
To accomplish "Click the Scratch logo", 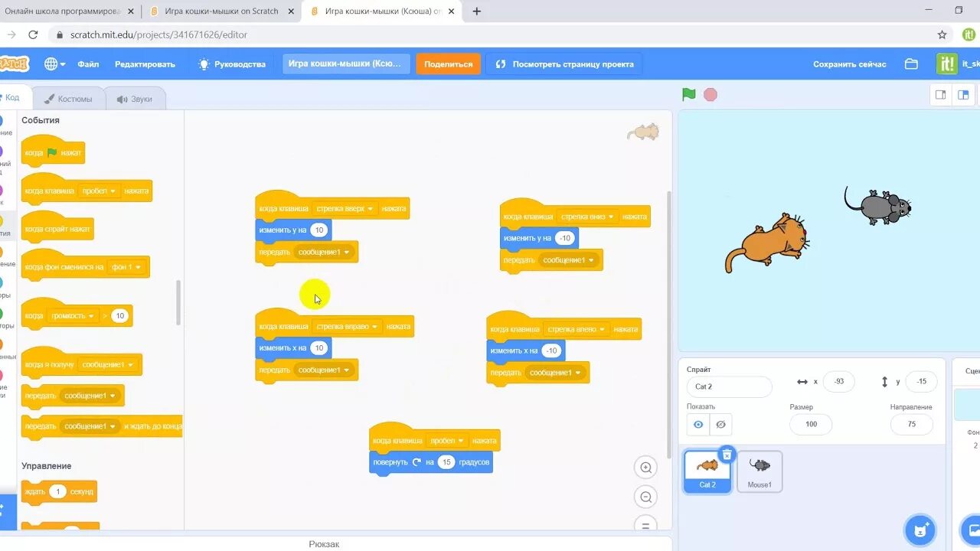I will (13, 64).
